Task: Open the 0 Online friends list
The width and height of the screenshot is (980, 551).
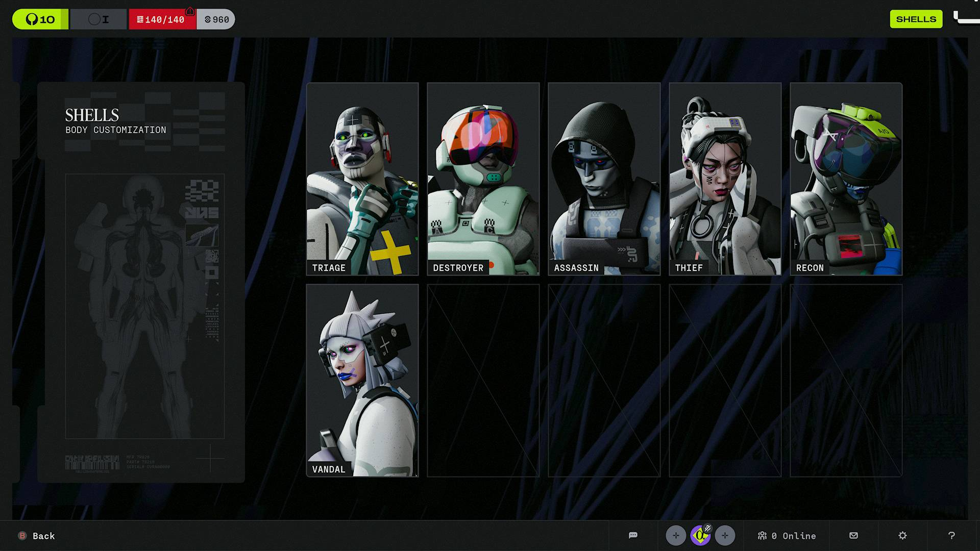Action: click(x=787, y=536)
